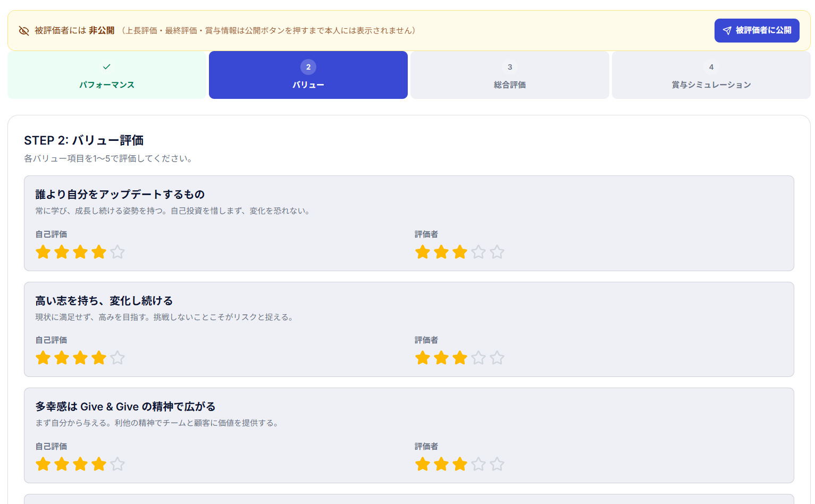Image resolution: width=815 pixels, height=504 pixels.
Task: Click fourth 自己評価 star for Give & Give の精神
Action: point(99,464)
